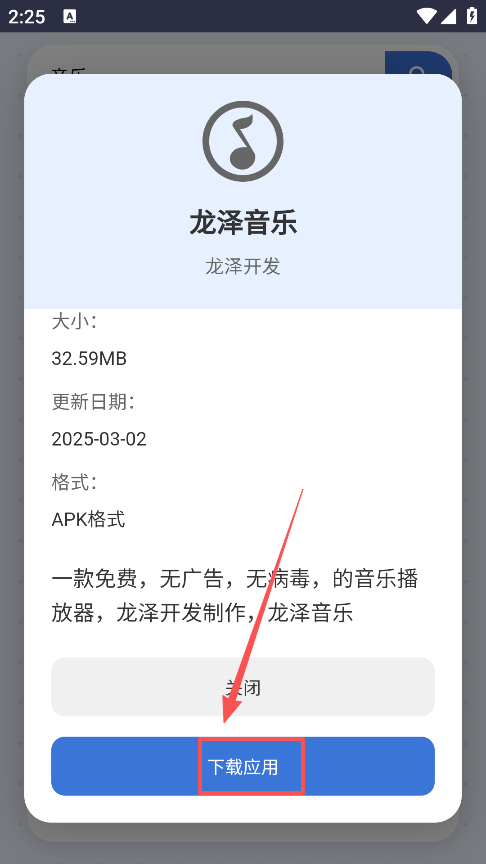Viewport: 486px width, 864px height.
Task: Click the 下载应用 download button
Action: 243,766
